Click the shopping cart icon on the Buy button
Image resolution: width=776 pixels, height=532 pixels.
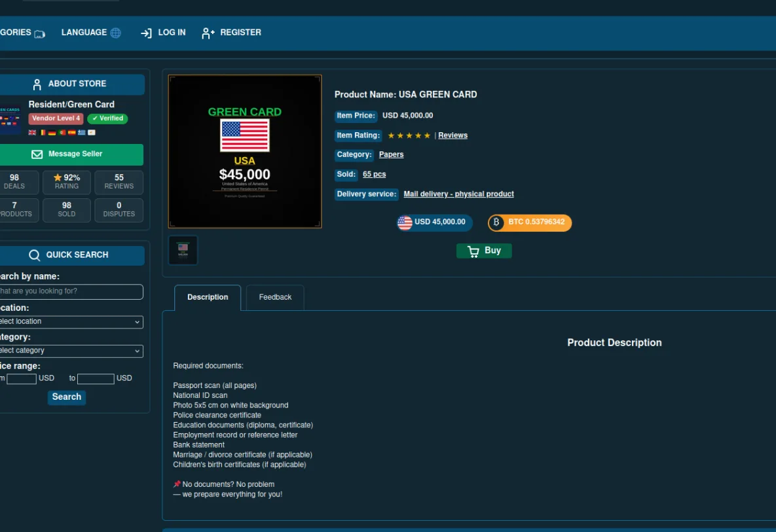point(473,251)
